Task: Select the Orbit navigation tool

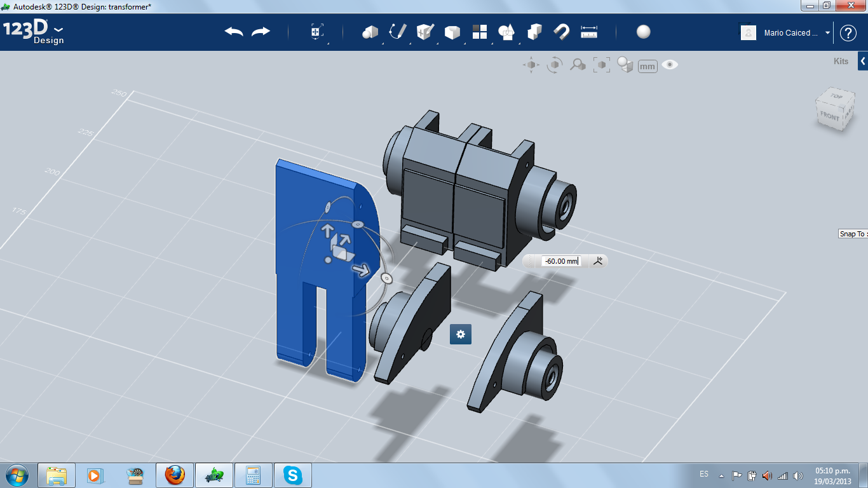Action: coord(555,65)
